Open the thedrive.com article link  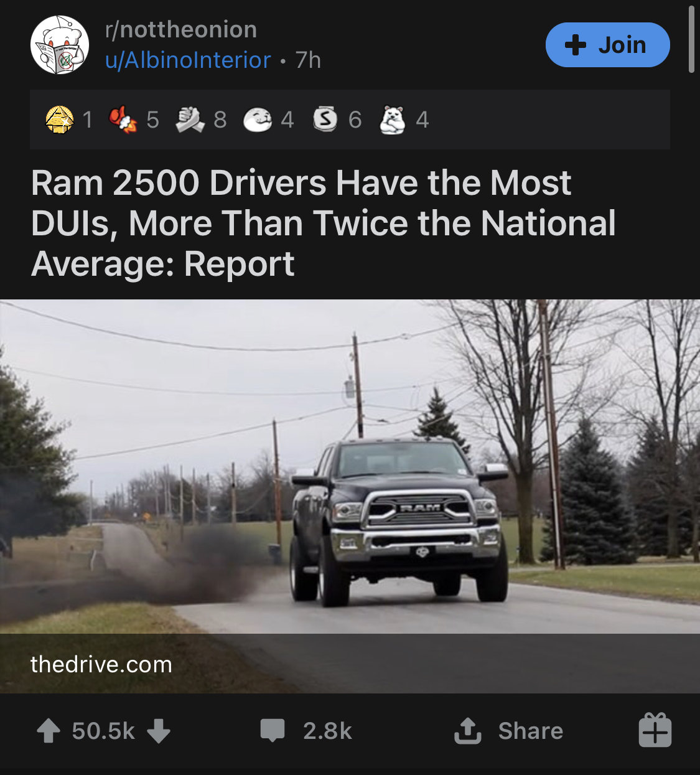point(101,664)
